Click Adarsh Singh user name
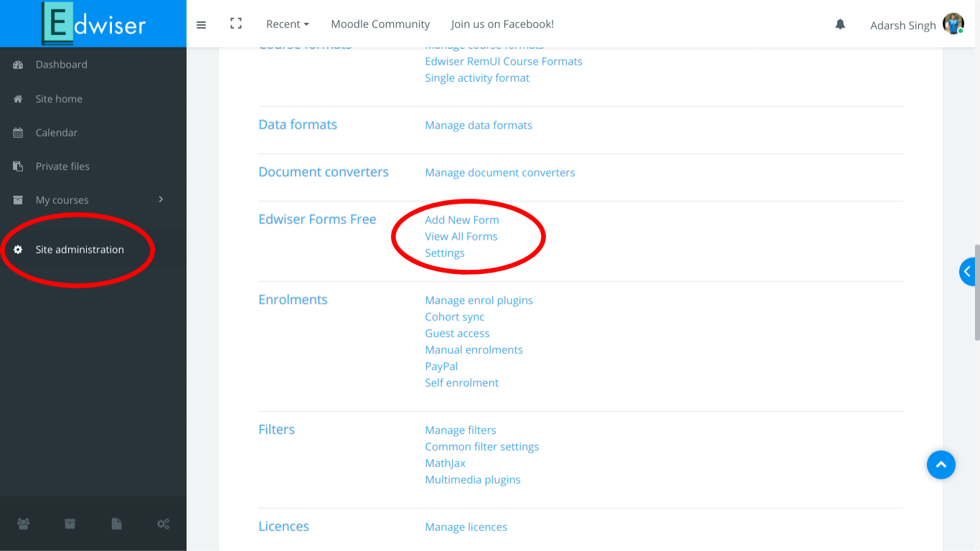The height and width of the screenshot is (551, 980). click(903, 25)
